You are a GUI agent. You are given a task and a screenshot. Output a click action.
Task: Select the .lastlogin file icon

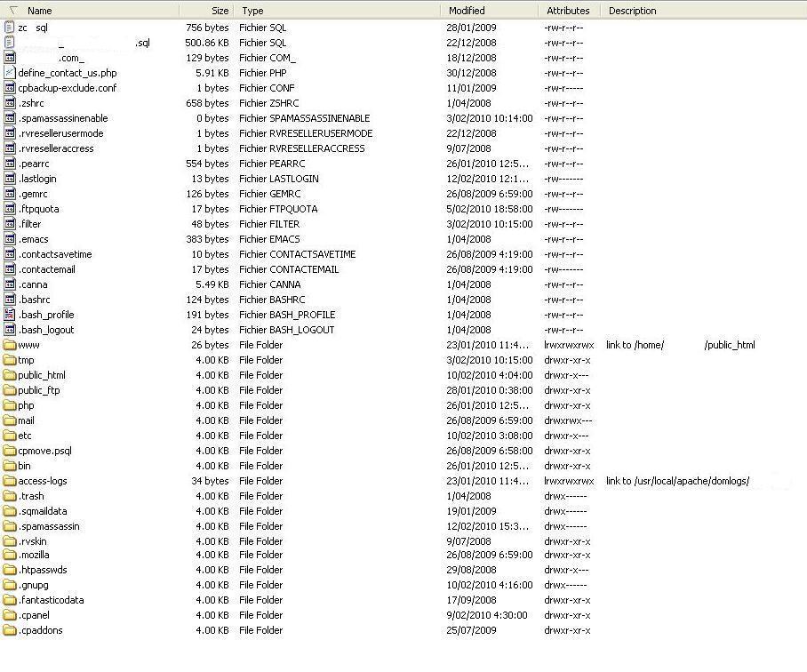pos(9,179)
